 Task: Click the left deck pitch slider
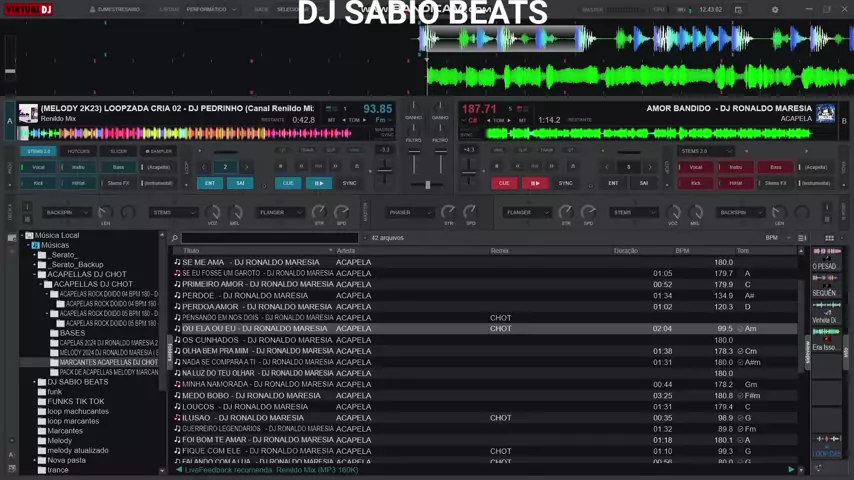[385, 172]
